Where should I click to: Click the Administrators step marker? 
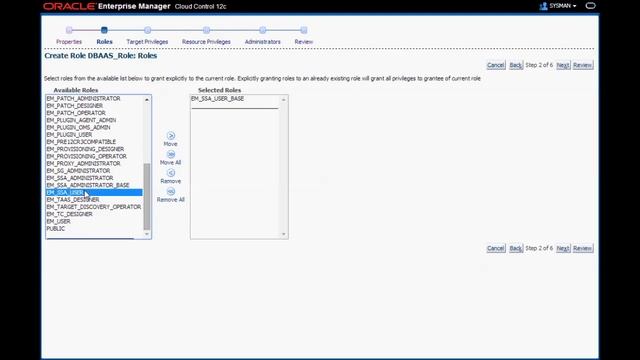tap(262, 30)
